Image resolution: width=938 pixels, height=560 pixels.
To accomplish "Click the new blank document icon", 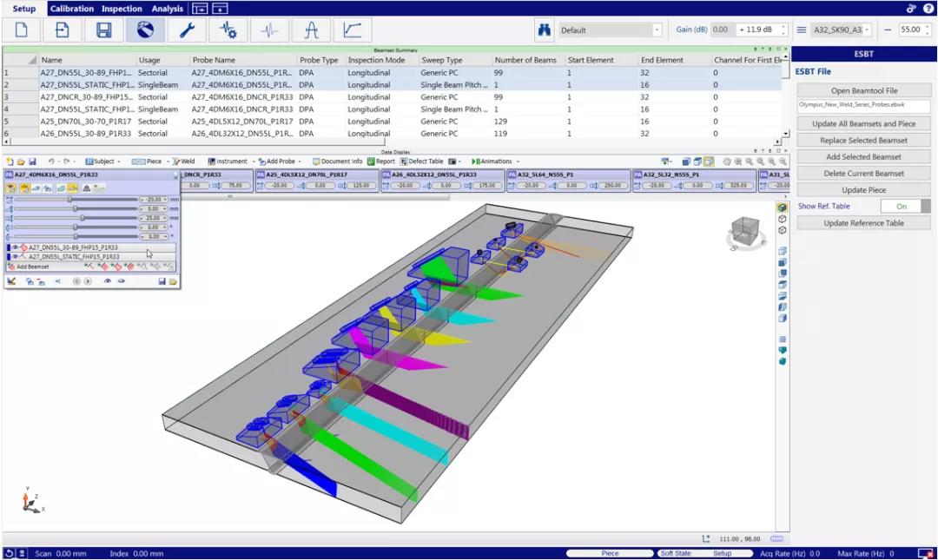I will coord(22,30).
